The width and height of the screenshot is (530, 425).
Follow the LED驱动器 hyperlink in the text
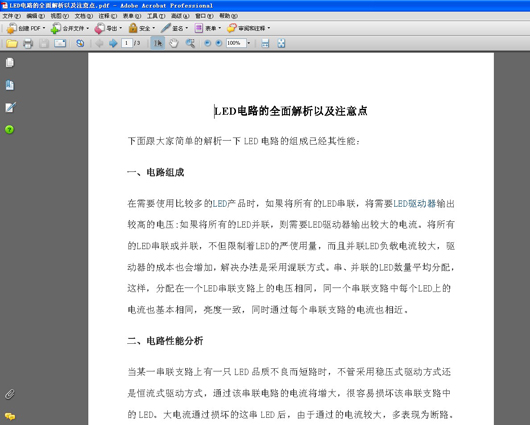coord(414,204)
